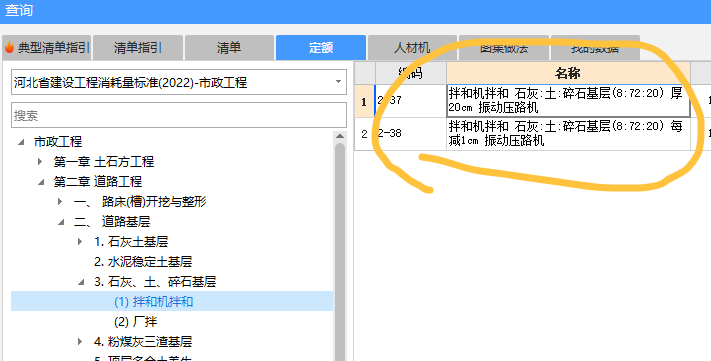Select (2) 厂拌 tree item
Screen dimensions: 711x361
point(136,322)
